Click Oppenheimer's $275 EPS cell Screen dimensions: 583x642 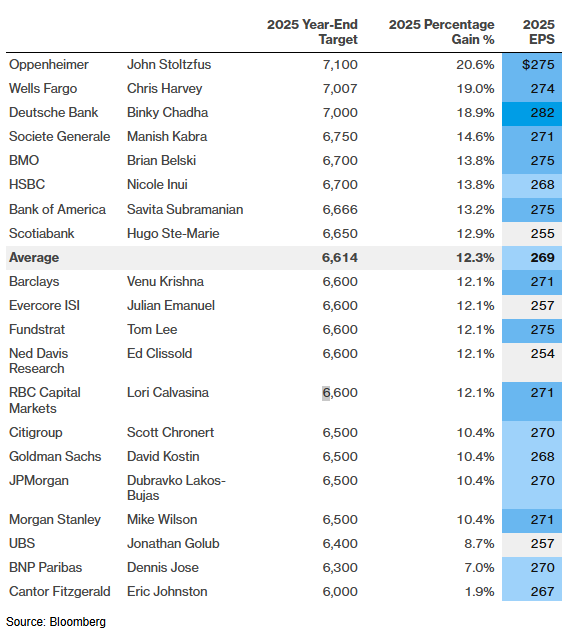point(532,65)
